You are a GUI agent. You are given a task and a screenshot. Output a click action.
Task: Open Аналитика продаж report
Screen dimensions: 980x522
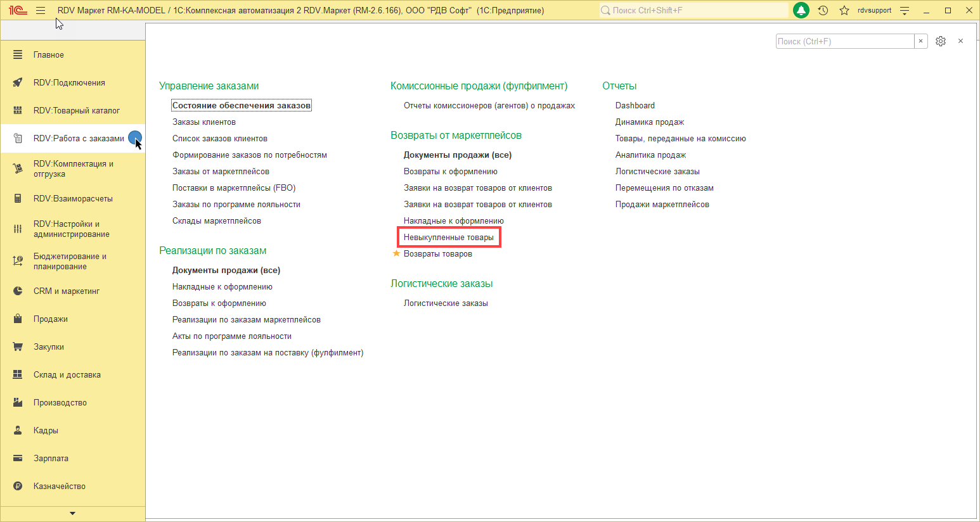(x=651, y=155)
